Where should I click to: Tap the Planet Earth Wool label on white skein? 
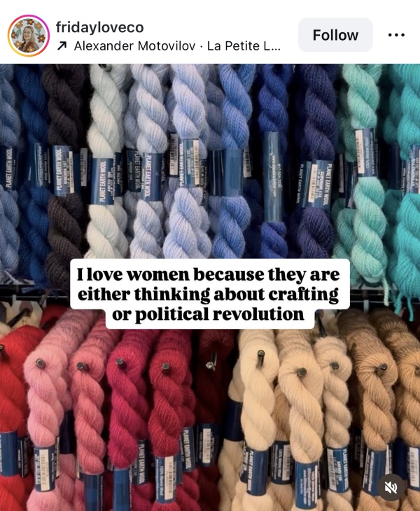(104, 181)
